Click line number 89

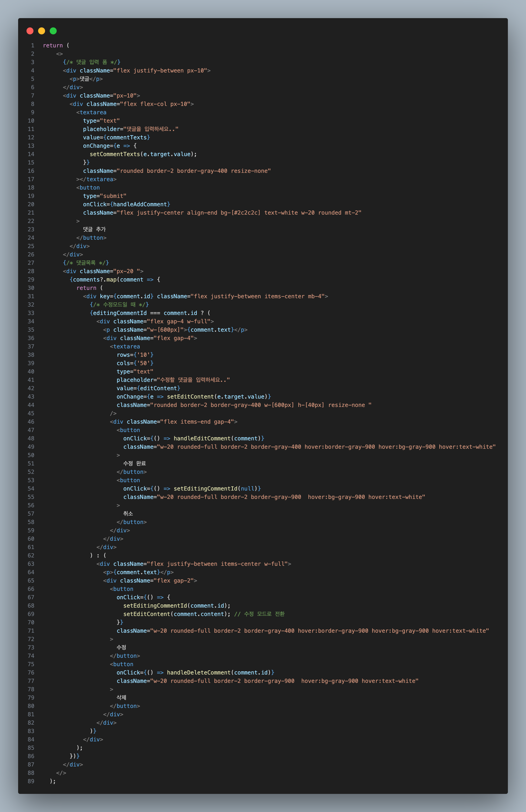point(31,781)
